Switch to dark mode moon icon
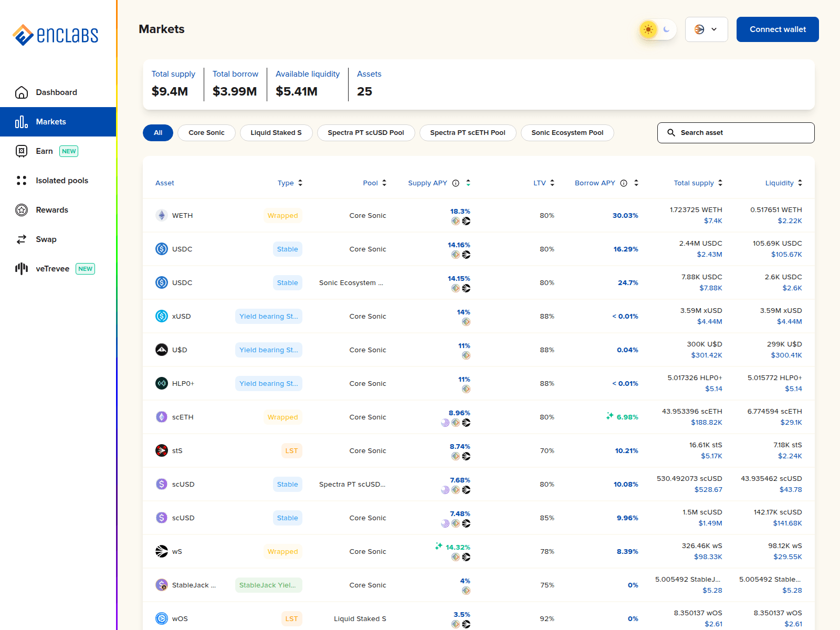This screenshot has height=630, width=840. coord(667,29)
